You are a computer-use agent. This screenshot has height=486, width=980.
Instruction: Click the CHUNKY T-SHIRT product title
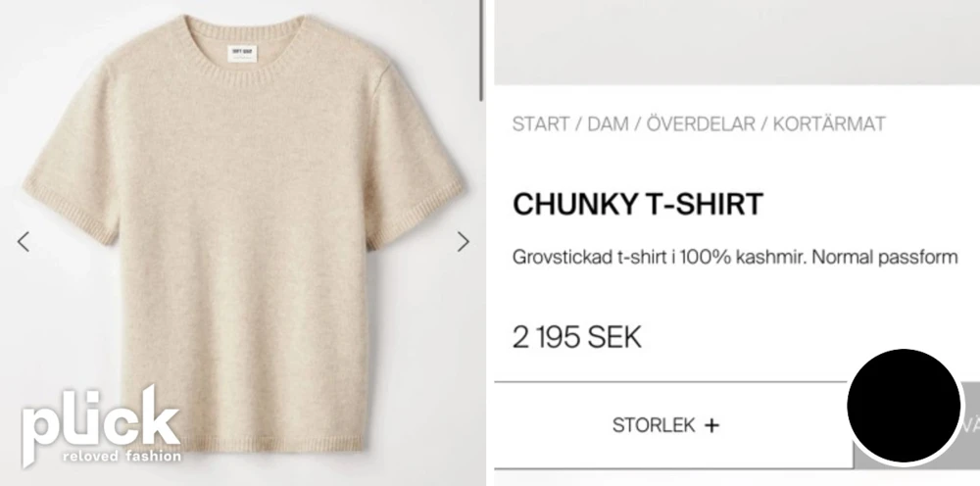coord(638,204)
